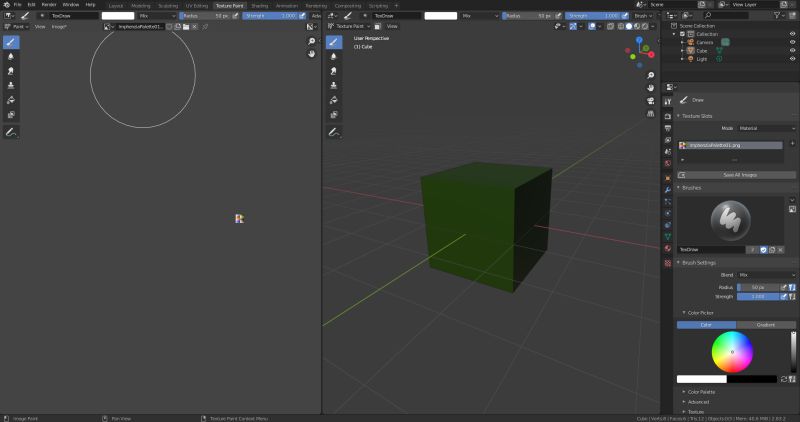Add texture slot with plus button
Viewport: 800px width, 422px height.
(792, 144)
